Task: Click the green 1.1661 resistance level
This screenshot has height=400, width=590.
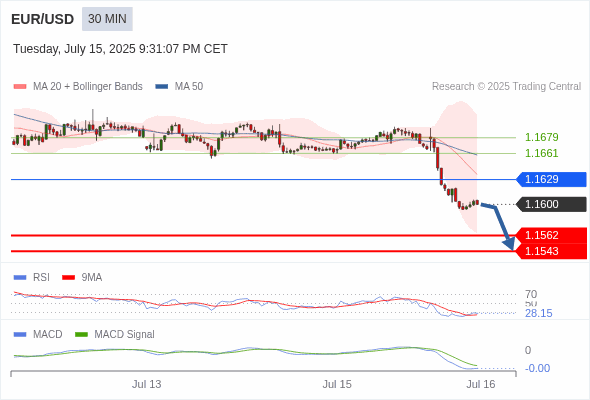Action: coord(541,154)
